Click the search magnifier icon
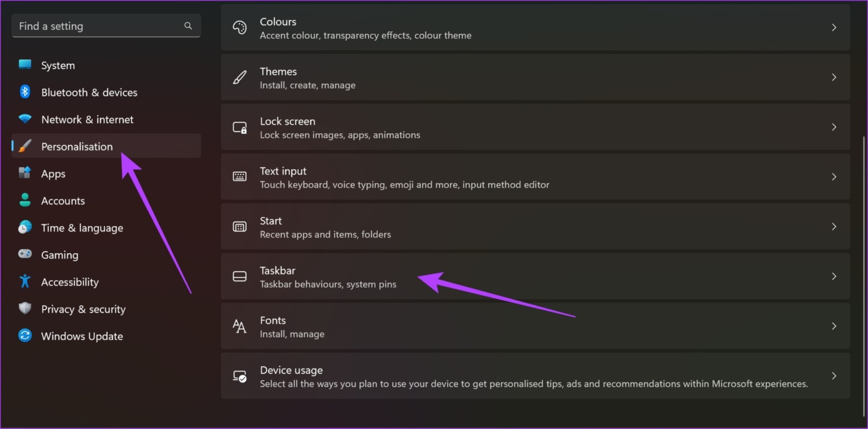The height and width of the screenshot is (429, 868). point(188,25)
